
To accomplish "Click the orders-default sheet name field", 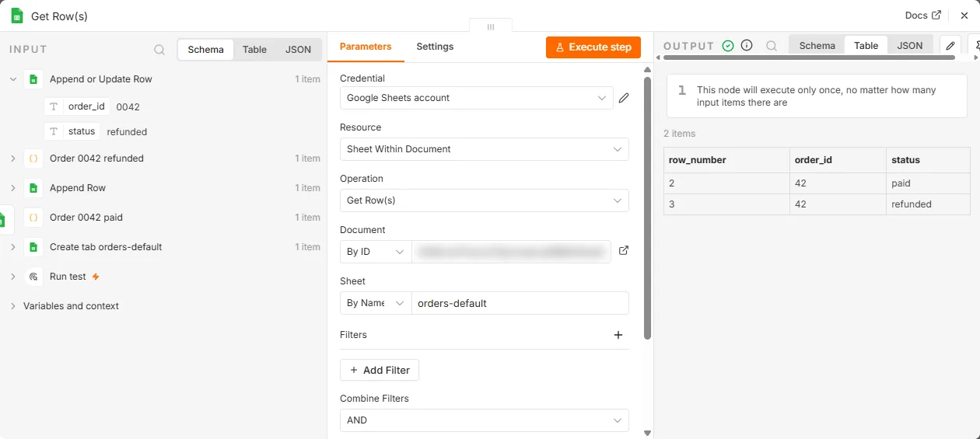I will (x=520, y=303).
